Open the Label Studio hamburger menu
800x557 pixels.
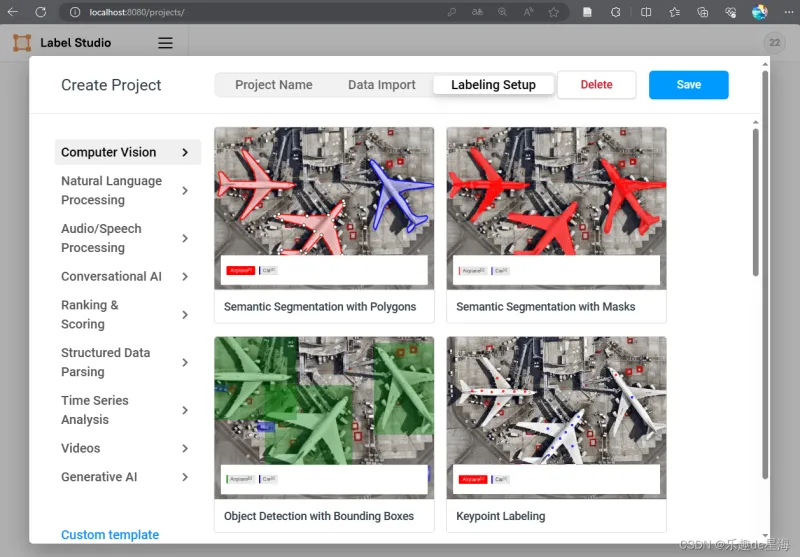pyautogui.click(x=165, y=43)
